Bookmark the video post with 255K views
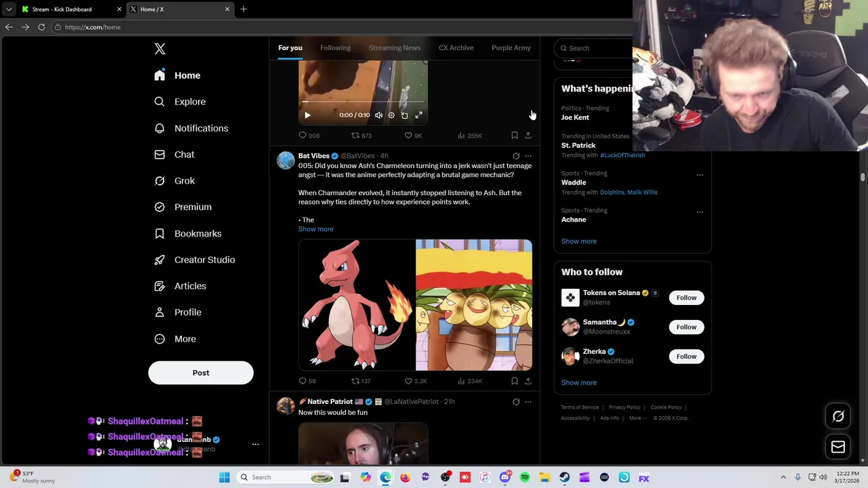The width and height of the screenshot is (868, 488). (515, 136)
